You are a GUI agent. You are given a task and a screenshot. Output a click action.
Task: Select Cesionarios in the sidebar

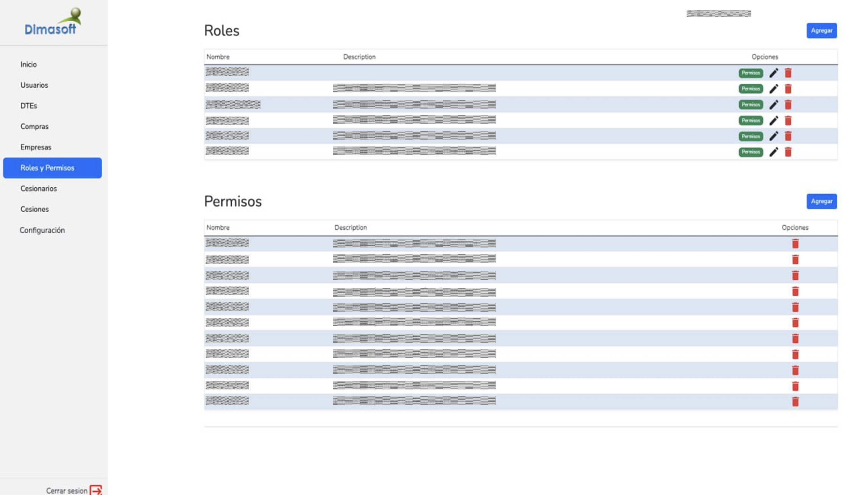click(39, 188)
